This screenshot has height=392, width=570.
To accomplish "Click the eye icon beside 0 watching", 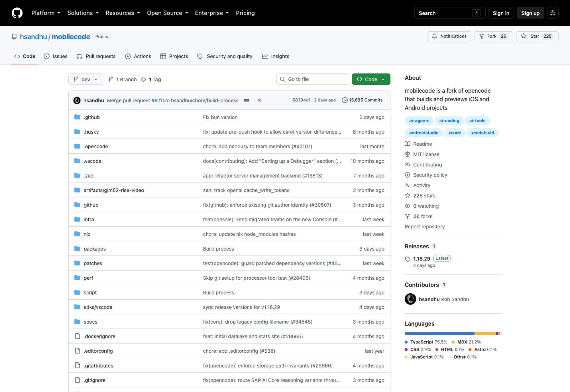I will coord(408,206).
